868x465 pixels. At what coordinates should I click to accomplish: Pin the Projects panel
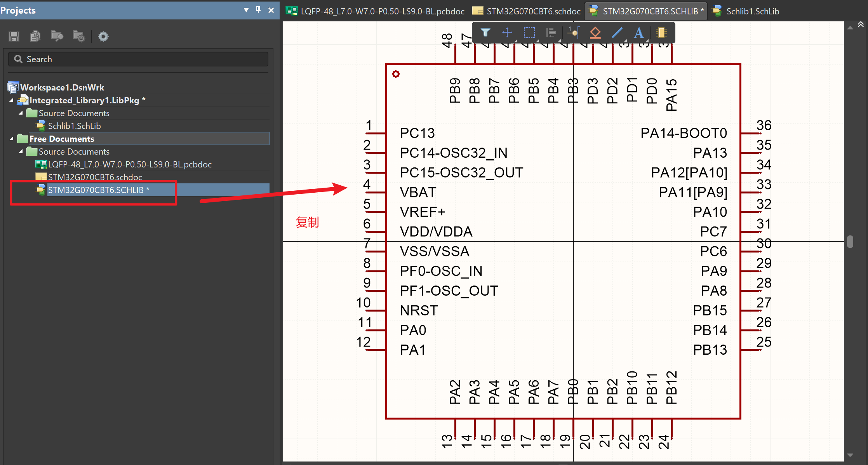coord(258,10)
